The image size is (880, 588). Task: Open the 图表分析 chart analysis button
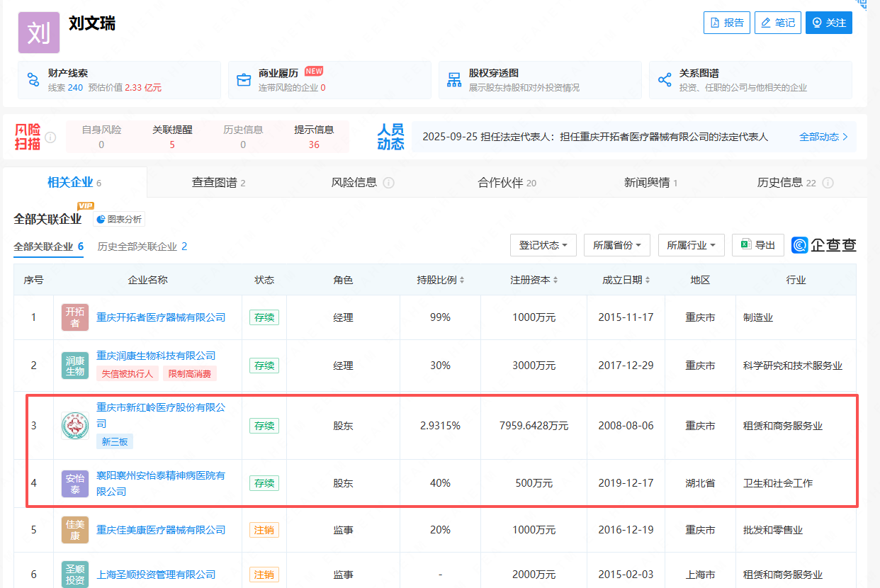pyautogui.click(x=119, y=220)
